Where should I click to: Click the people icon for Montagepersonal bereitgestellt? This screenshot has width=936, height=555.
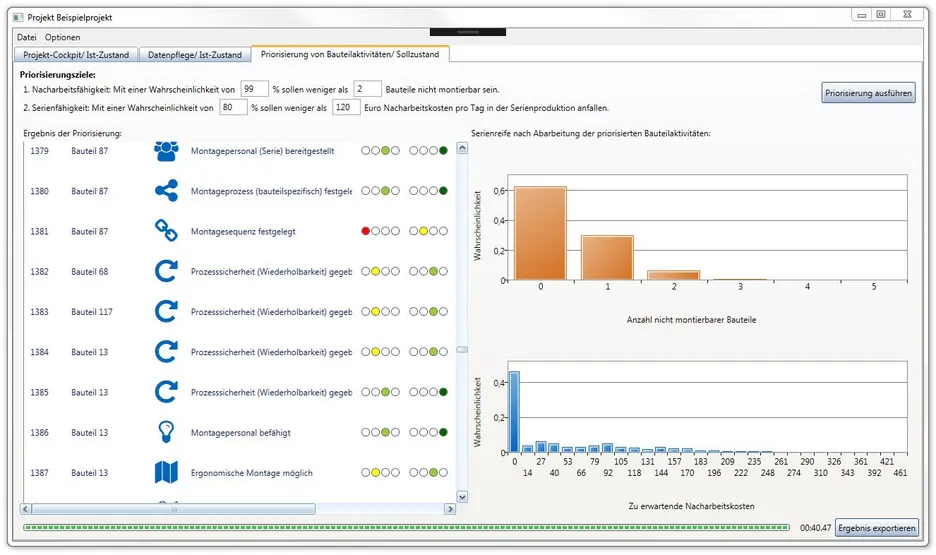(x=165, y=151)
